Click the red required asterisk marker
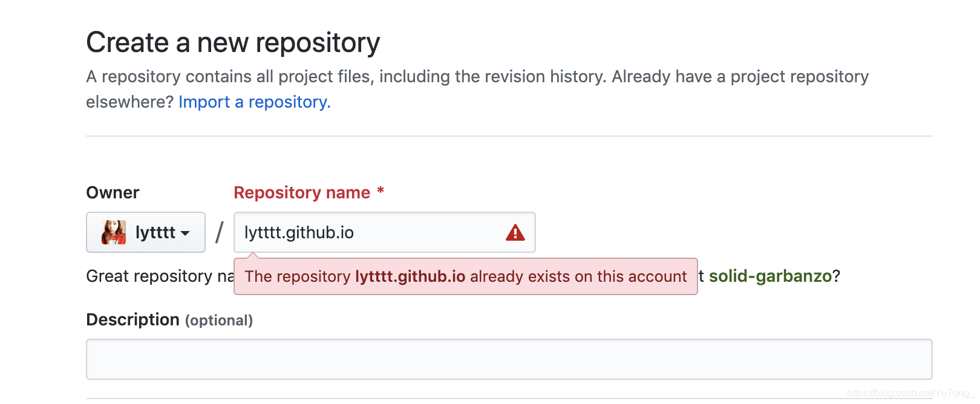Image resolution: width=980 pixels, height=404 pixels. (381, 191)
